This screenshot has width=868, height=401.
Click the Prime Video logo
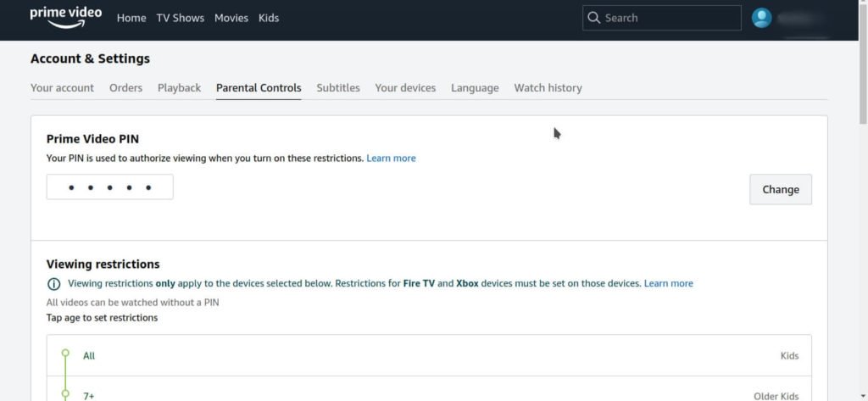(66, 18)
